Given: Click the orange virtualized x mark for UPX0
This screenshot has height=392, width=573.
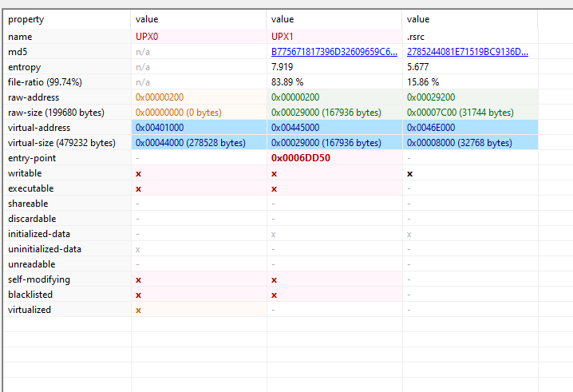Looking at the screenshot, I should (139, 310).
